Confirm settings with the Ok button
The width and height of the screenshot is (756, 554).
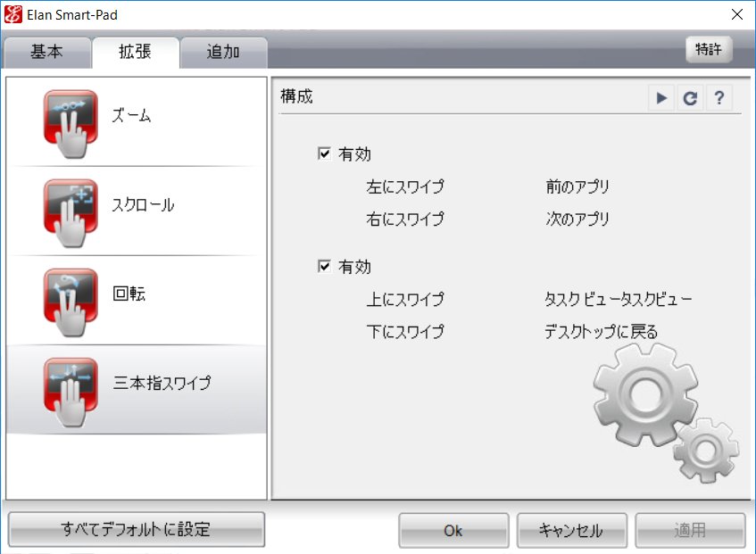pyautogui.click(x=453, y=531)
